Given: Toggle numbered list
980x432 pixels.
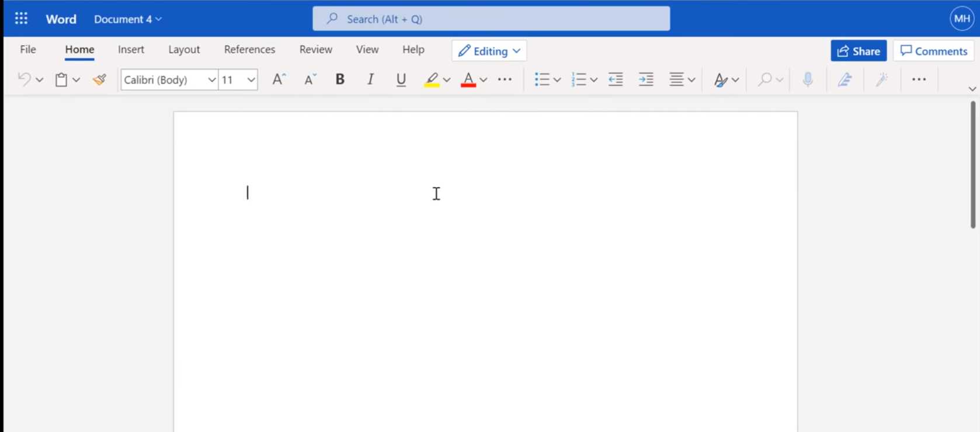Looking at the screenshot, I should [579, 80].
